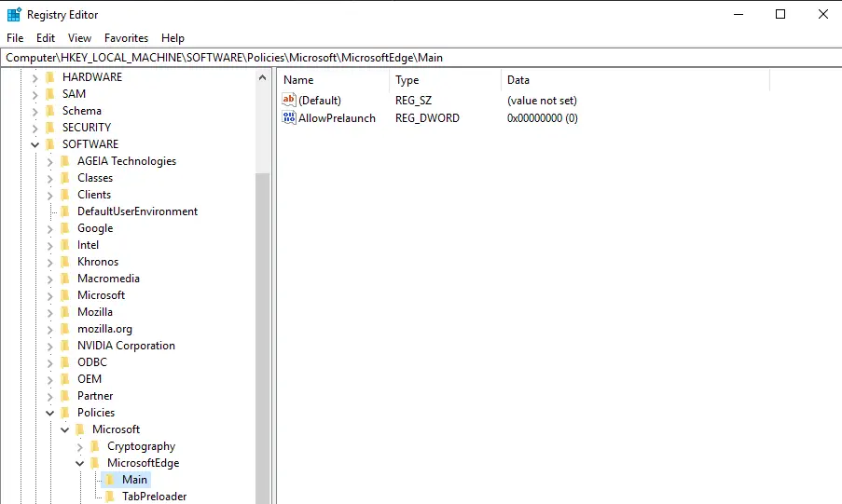Click the (Default) string value icon
Screen dimensions: 842x504
[289, 100]
